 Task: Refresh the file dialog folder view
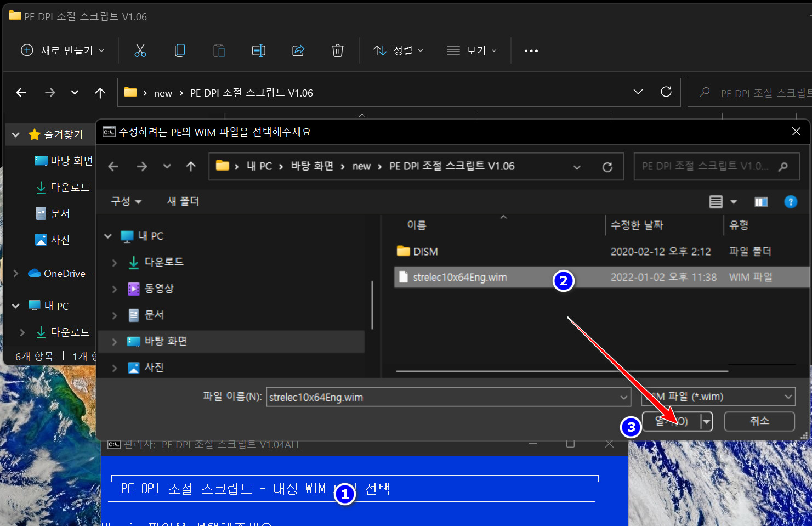click(607, 167)
